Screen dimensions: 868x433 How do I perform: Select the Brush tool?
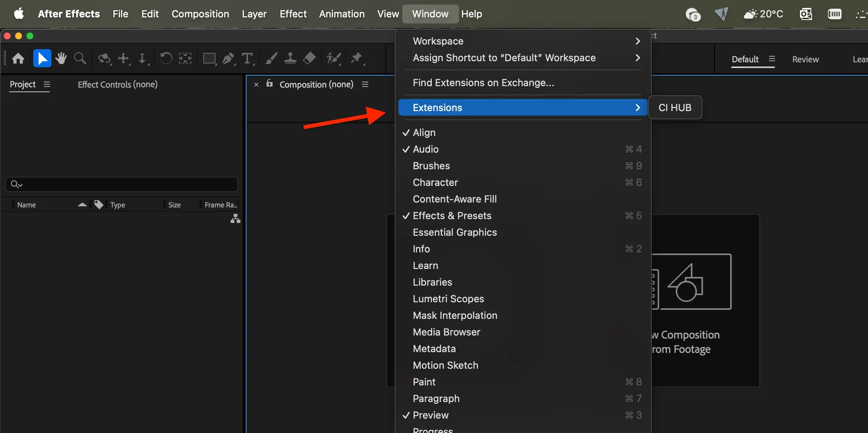(x=271, y=59)
